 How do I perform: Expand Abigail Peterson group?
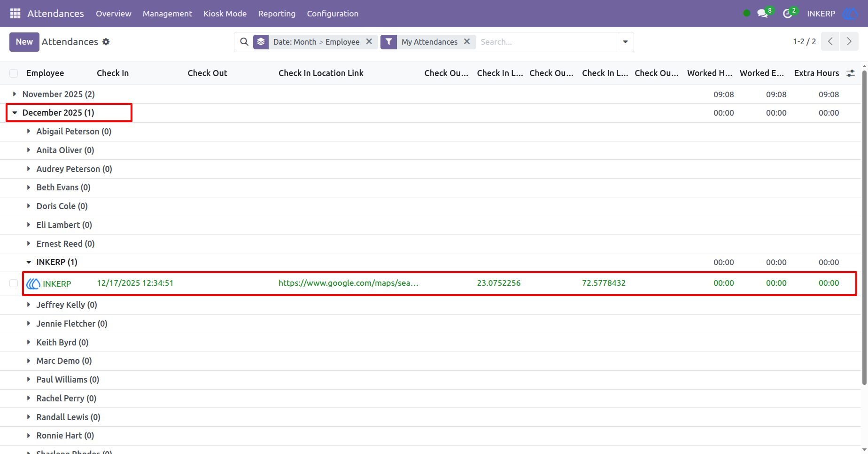(29, 131)
